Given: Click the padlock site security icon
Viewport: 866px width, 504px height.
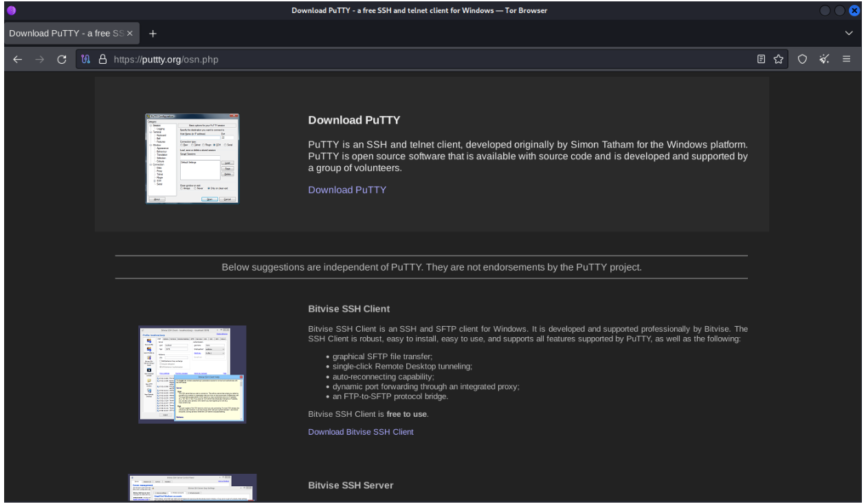Looking at the screenshot, I should [103, 60].
